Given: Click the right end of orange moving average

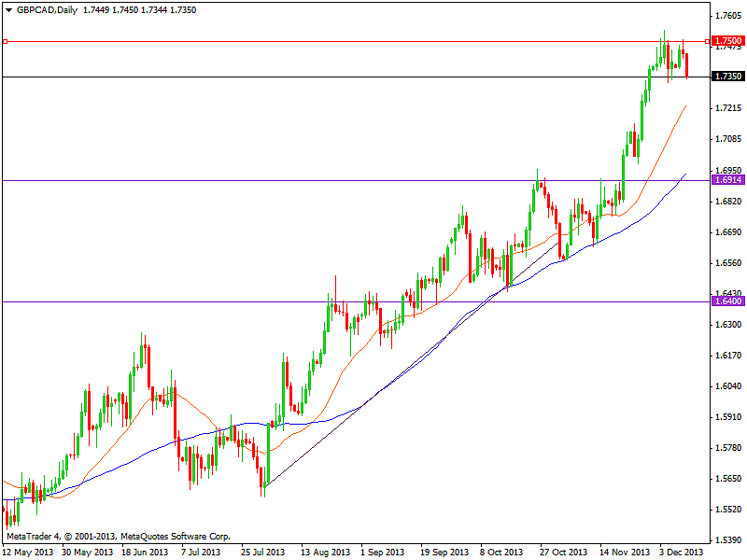Looking at the screenshot, I should coord(686,106).
